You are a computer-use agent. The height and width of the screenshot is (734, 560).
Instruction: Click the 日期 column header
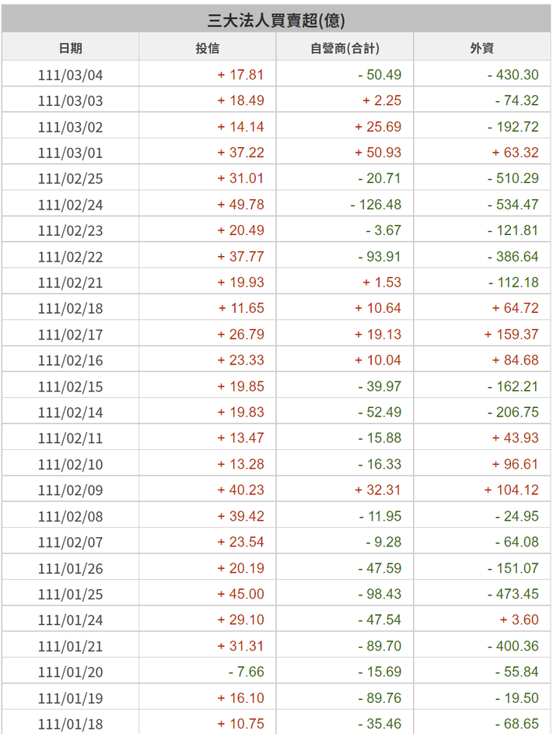coord(70,48)
